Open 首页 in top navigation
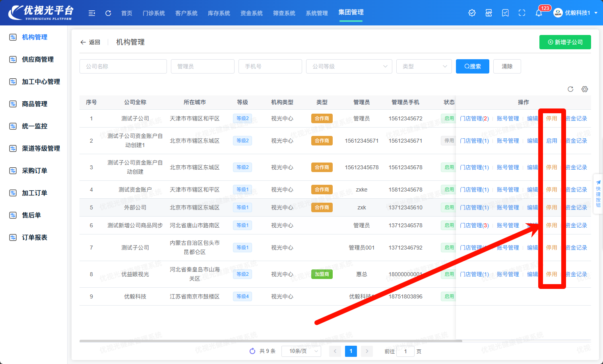 click(127, 13)
